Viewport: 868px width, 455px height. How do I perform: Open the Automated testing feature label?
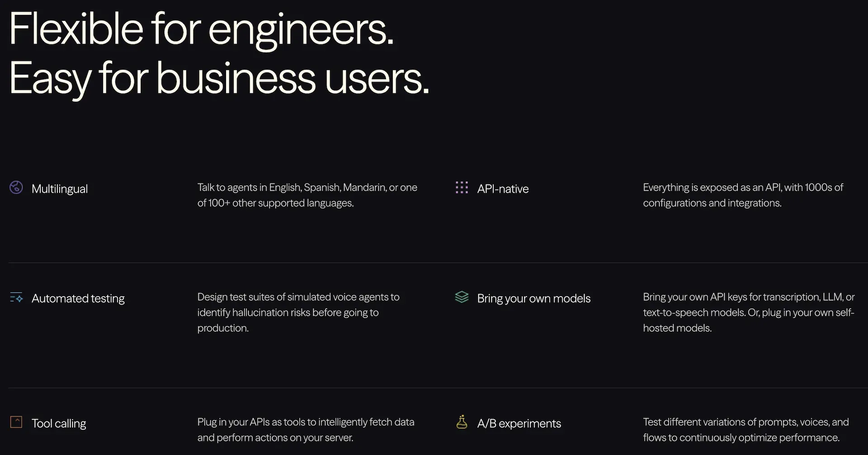click(x=78, y=299)
